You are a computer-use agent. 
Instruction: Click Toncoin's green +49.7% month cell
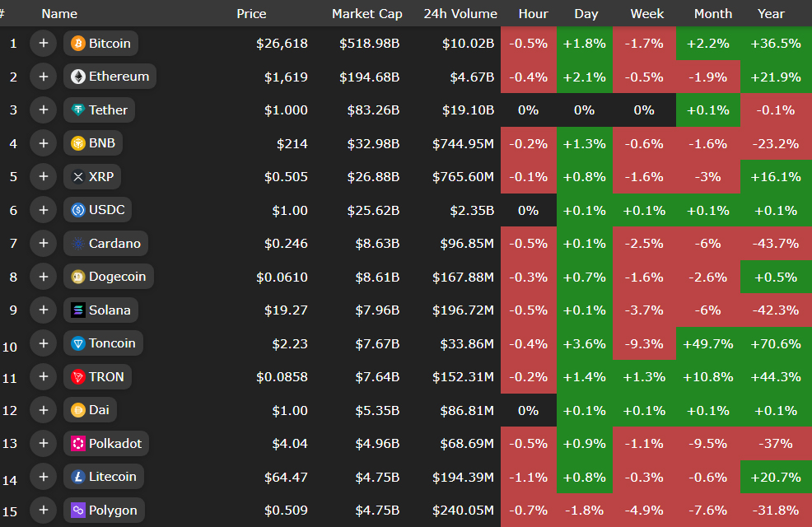(708, 344)
